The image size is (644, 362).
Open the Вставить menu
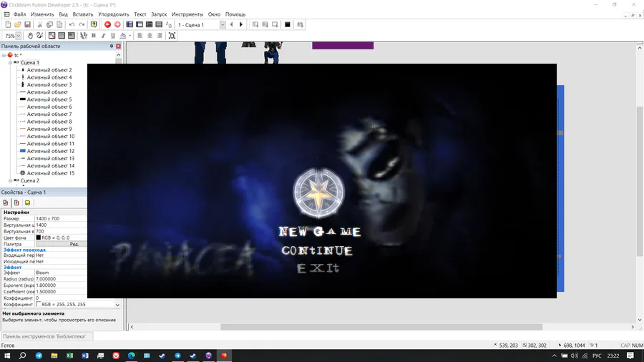tap(83, 14)
